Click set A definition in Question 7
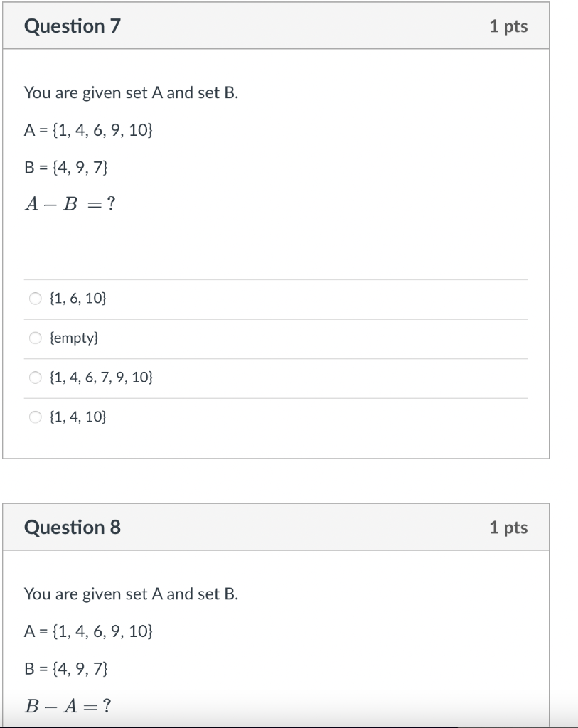578x728 pixels. click(x=88, y=130)
